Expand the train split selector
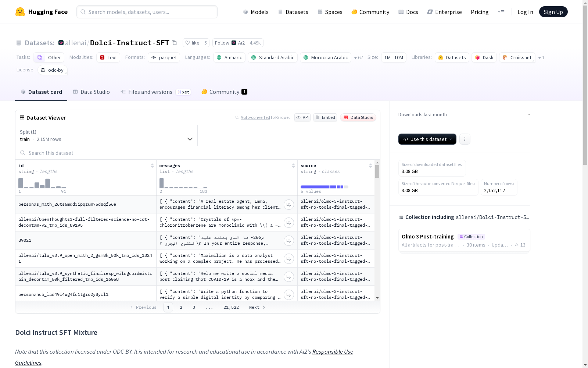The image size is (588, 368). coord(106,135)
